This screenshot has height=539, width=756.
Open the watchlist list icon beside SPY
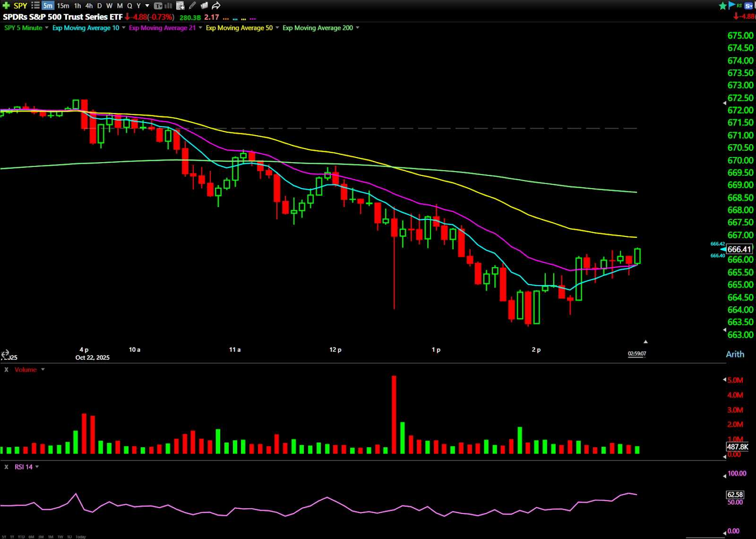pyautogui.click(x=35, y=6)
